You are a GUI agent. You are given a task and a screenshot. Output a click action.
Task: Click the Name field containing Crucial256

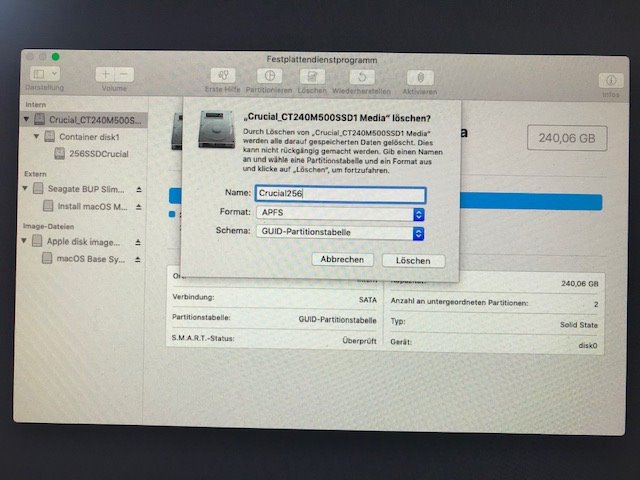340,194
